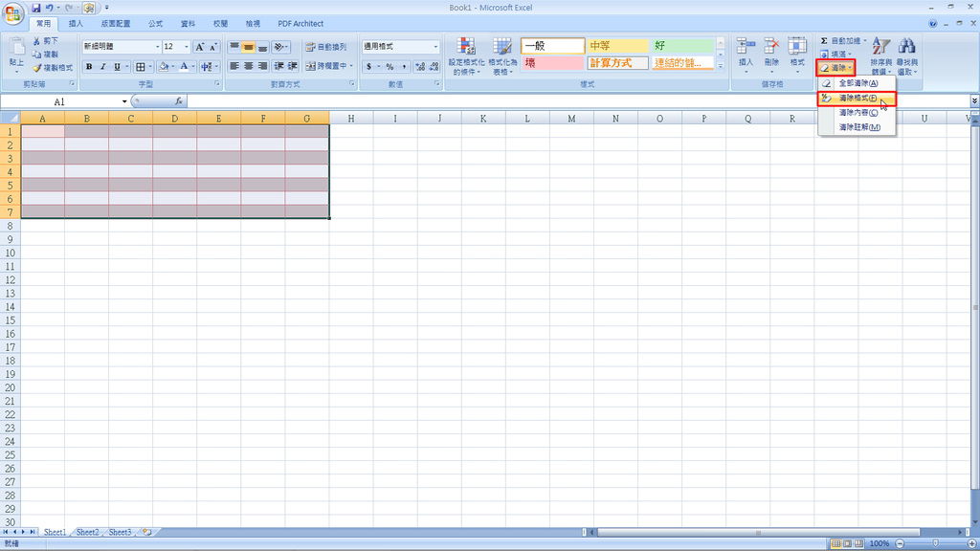Open number format dropdown 通用格式

click(435, 47)
